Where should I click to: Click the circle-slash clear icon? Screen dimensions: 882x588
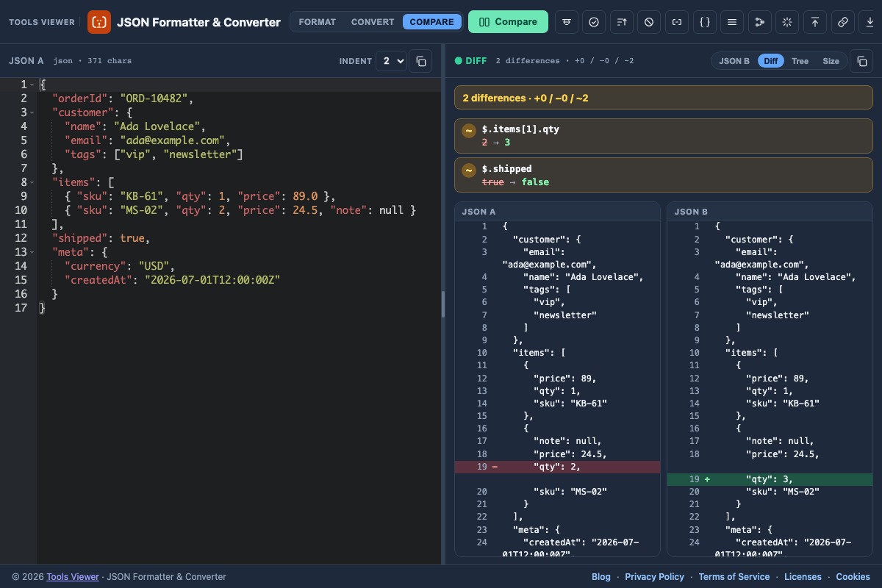coord(649,22)
